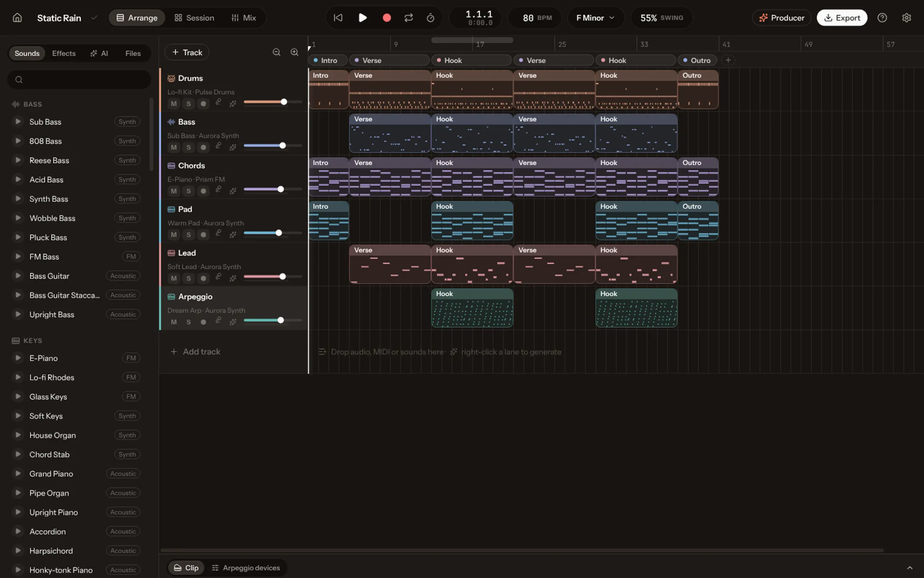
Task: Solo the Bass track
Action: click(189, 147)
